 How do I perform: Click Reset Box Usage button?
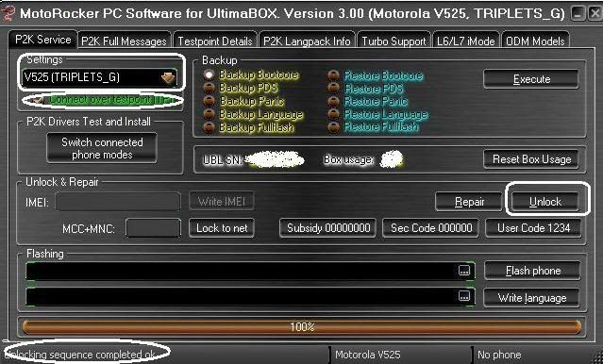(x=531, y=159)
